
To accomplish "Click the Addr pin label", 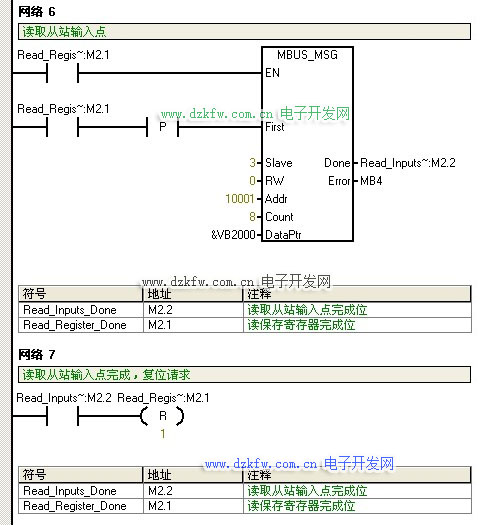I will point(276,199).
